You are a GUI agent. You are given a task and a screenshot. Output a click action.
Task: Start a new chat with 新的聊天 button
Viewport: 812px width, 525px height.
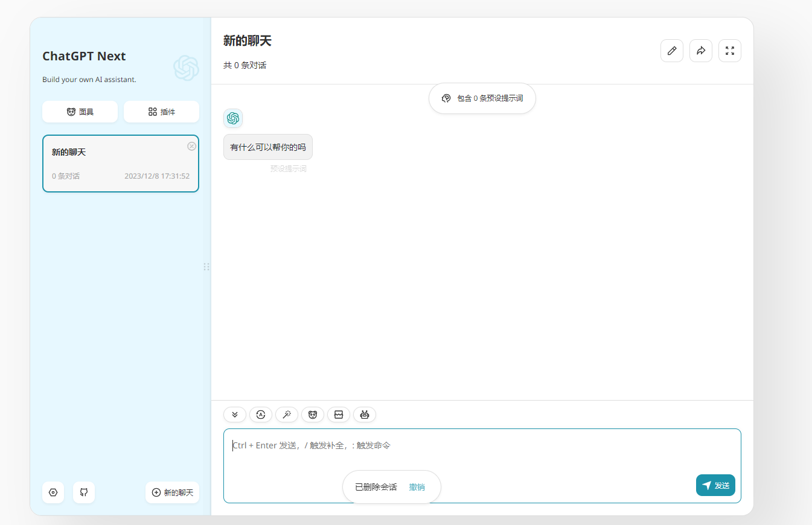[172, 492]
